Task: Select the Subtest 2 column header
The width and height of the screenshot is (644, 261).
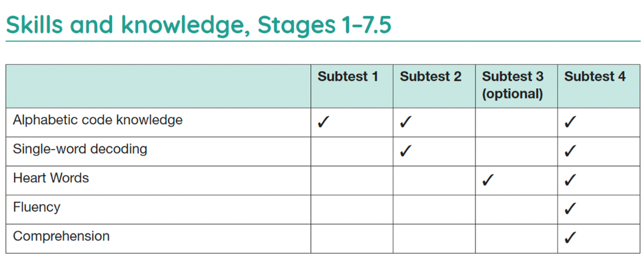Action: (x=430, y=77)
